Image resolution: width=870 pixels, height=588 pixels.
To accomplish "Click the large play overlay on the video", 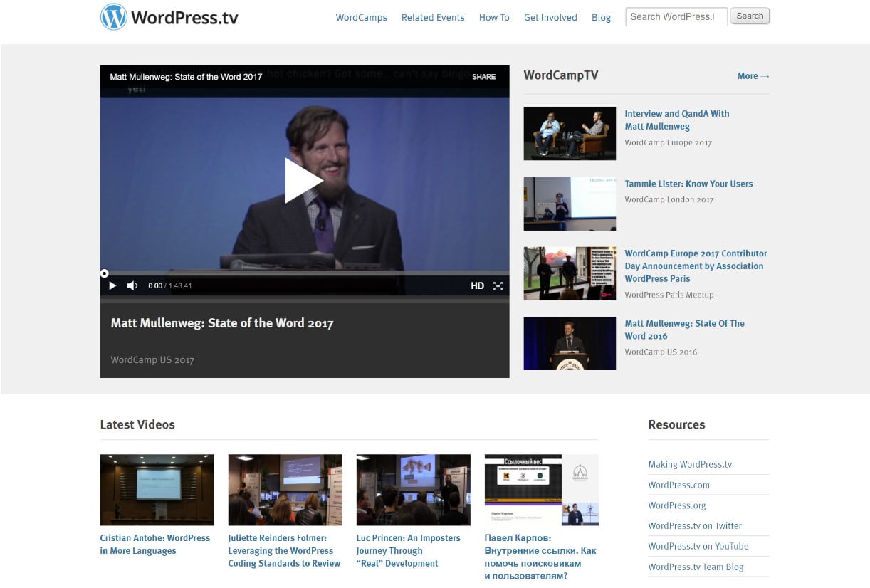I will pyautogui.click(x=305, y=181).
